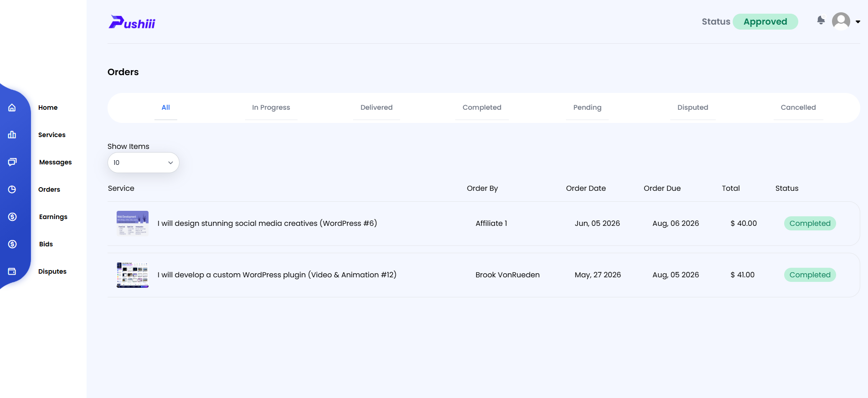
Task: Click the Pushiii logo
Action: (132, 22)
